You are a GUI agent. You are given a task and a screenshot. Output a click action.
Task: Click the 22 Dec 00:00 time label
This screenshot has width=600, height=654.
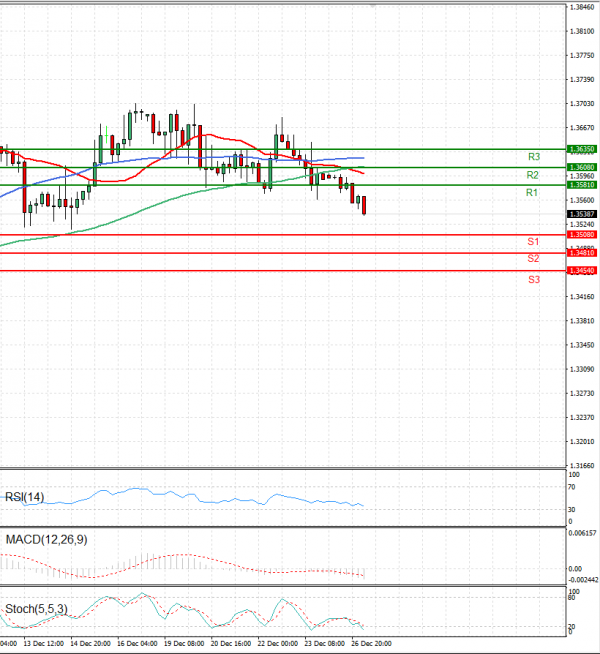[278, 644]
